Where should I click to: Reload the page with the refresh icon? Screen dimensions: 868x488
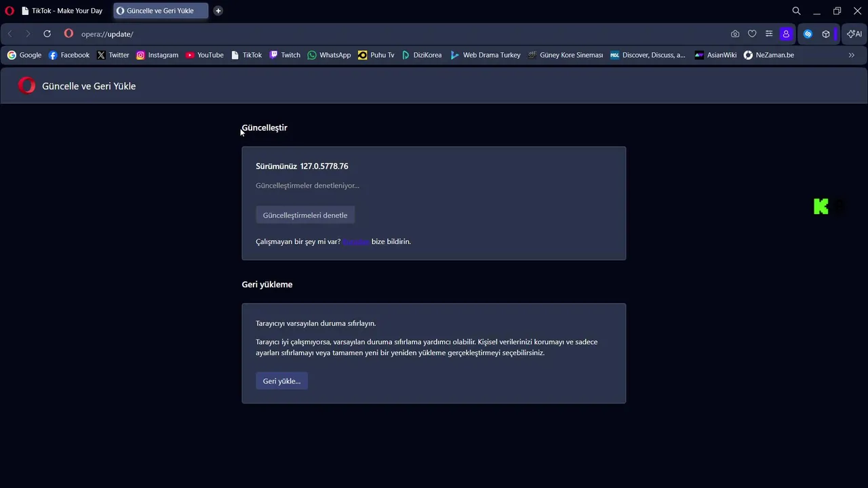point(47,34)
